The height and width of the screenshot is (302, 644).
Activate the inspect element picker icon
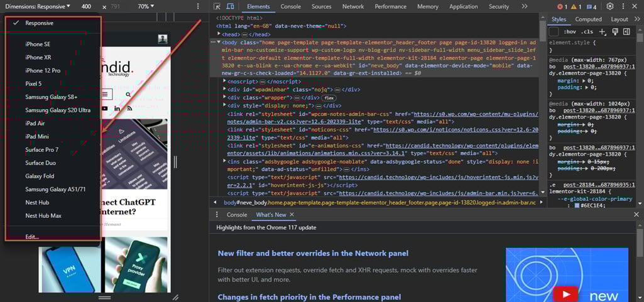click(x=217, y=6)
